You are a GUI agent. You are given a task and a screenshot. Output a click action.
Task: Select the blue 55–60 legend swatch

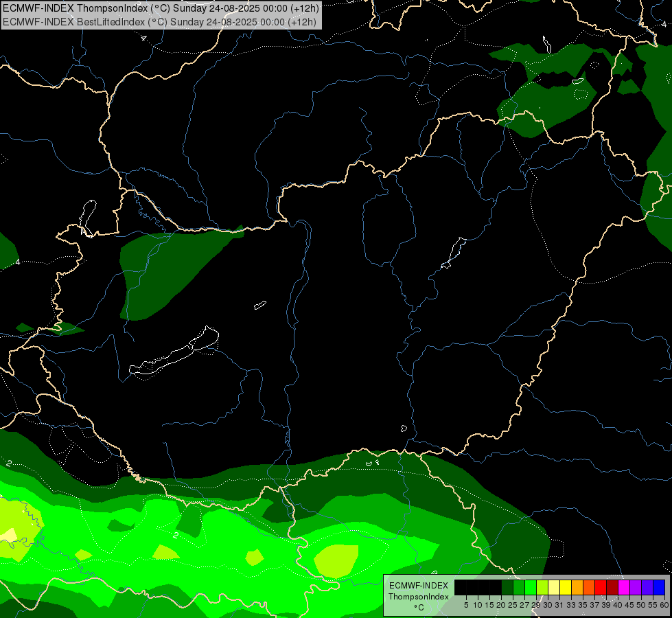(x=659, y=587)
